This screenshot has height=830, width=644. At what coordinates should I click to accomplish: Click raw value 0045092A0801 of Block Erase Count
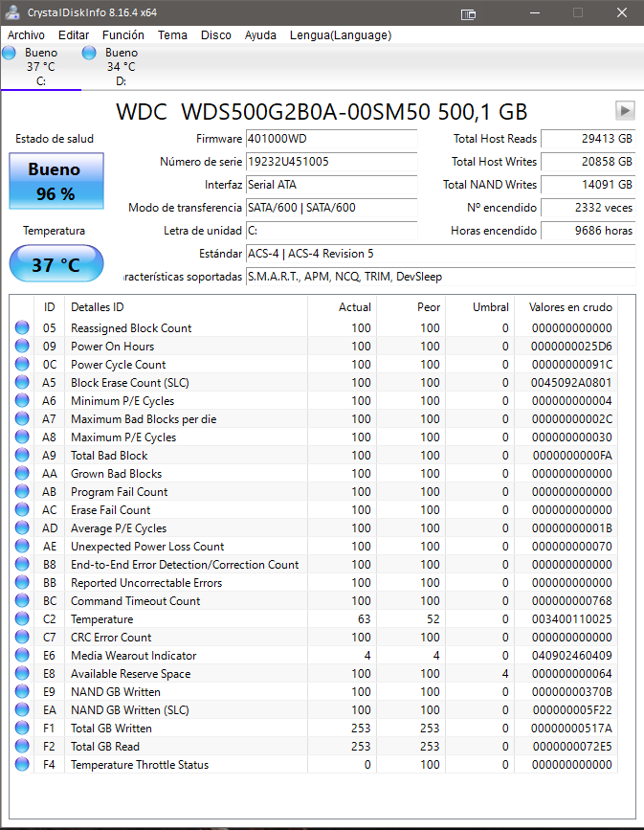[571, 382]
